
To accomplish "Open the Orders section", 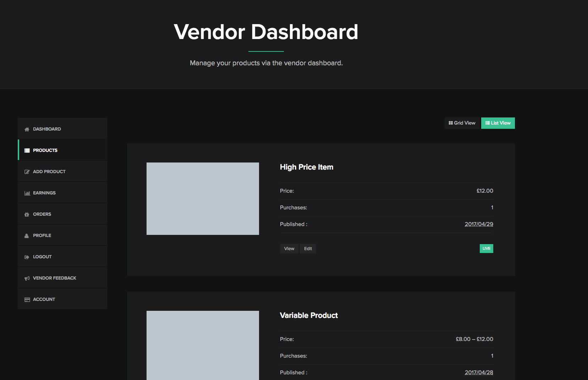I will coord(62,214).
